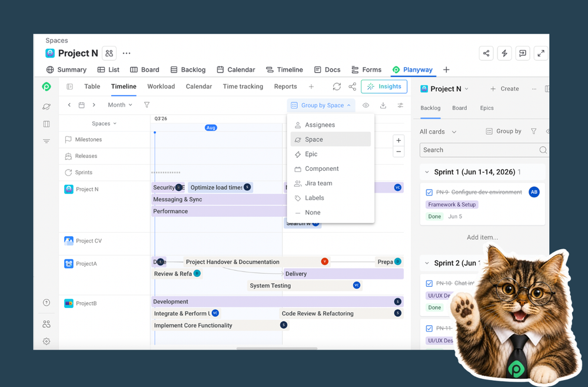Open the date picker calendar icon
This screenshot has height=387, width=588.
(x=81, y=105)
